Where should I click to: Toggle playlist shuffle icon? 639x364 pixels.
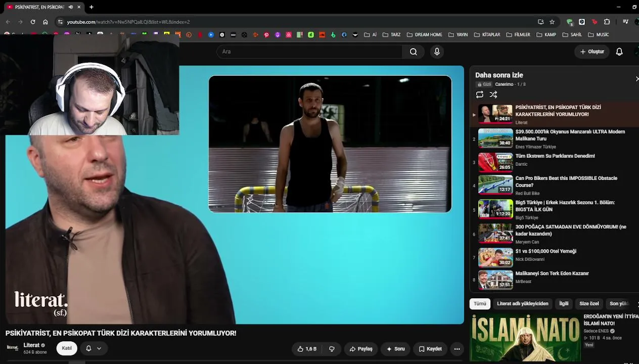coord(493,95)
